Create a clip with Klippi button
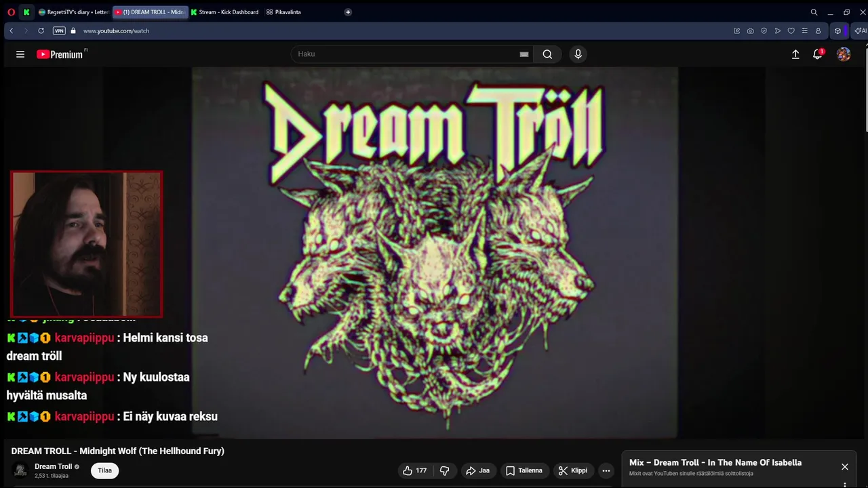The height and width of the screenshot is (488, 868). (x=573, y=470)
